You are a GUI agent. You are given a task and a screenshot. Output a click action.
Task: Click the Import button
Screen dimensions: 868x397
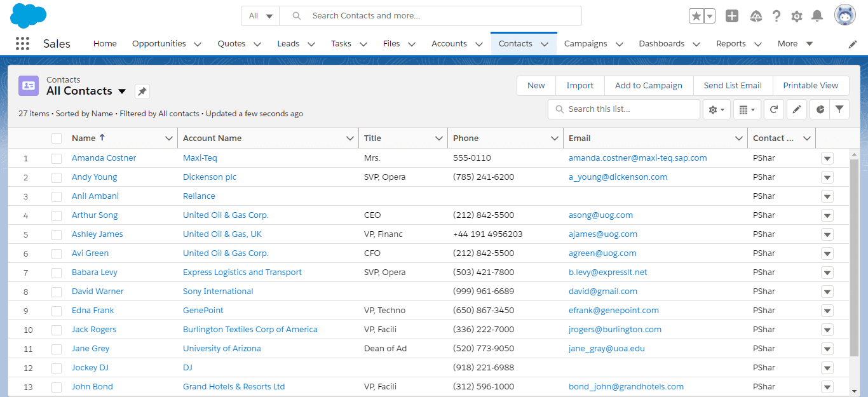click(x=580, y=86)
